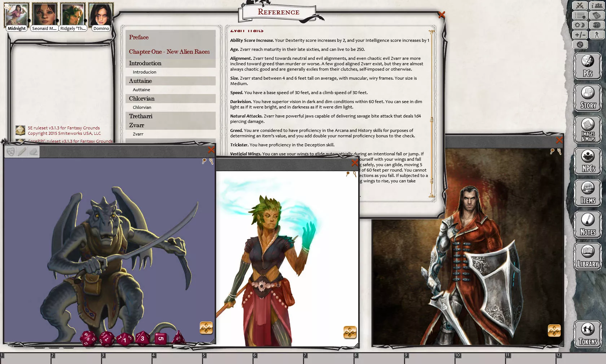This screenshot has width=606, height=364.
Task: Select the Zvarr page entry
Action: click(138, 134)
